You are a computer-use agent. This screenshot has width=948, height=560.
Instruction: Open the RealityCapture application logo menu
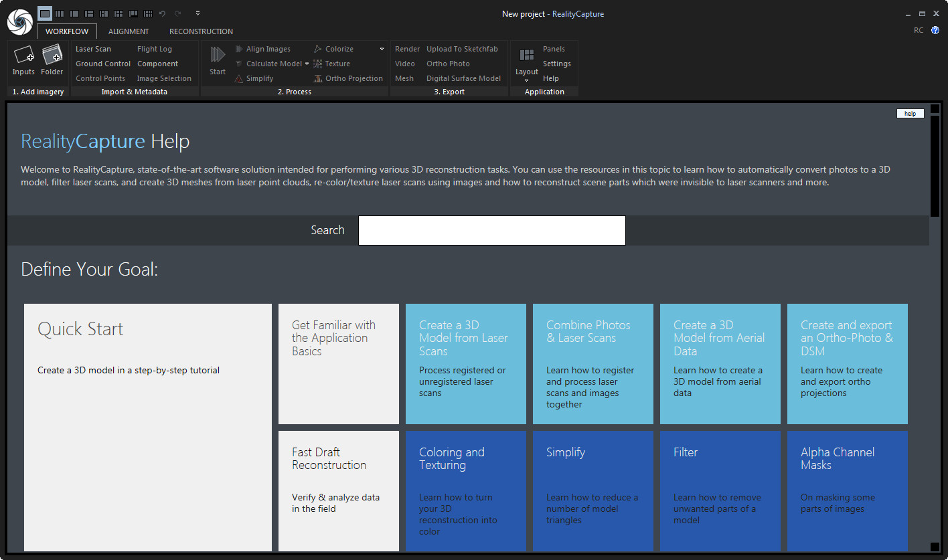[19, 22]
